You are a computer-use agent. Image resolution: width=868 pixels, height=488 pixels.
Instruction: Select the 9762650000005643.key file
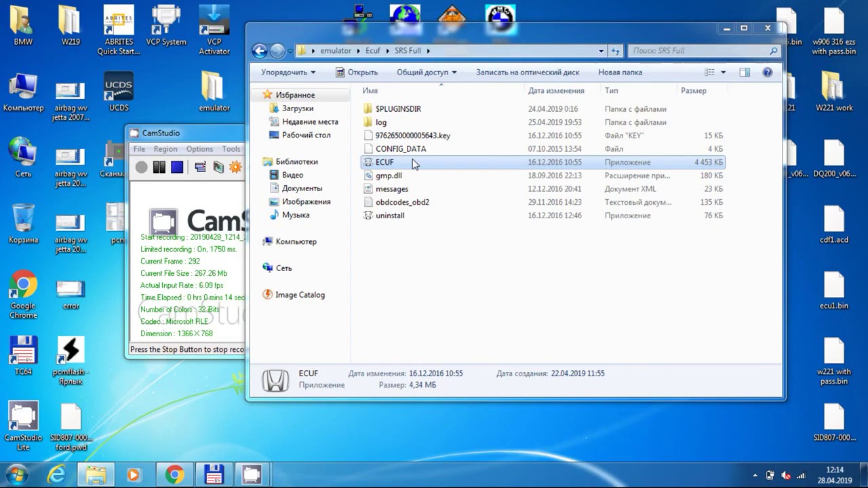click(x=412, y=136)
